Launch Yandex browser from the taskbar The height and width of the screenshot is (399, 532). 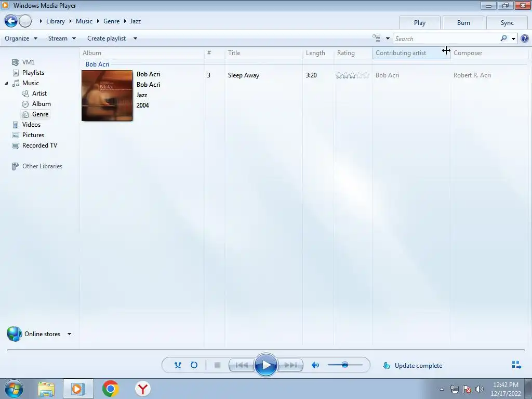pyautogui.click(x=143, y=389)
